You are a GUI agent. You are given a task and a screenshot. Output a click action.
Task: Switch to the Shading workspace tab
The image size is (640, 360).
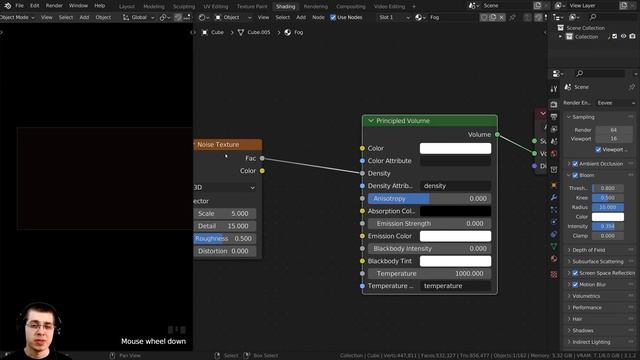tap(285, 7)
